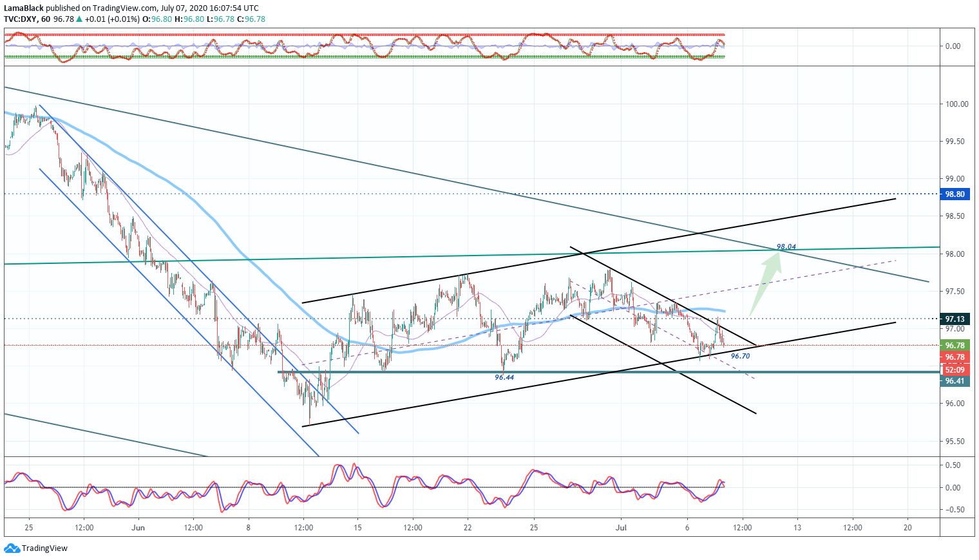The width and height of the screenshot is (979, 560).
Task: Select the red 96.78 price tag
Action: (x=955, y=357)
